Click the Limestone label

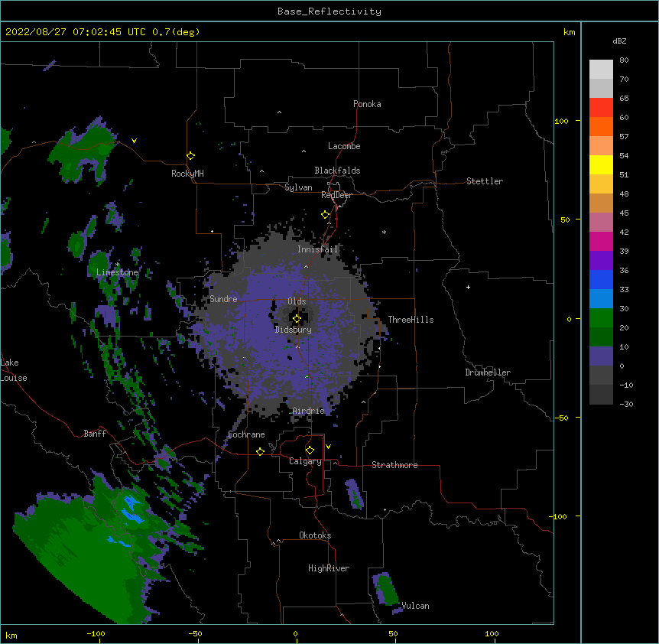pos(117,272)
